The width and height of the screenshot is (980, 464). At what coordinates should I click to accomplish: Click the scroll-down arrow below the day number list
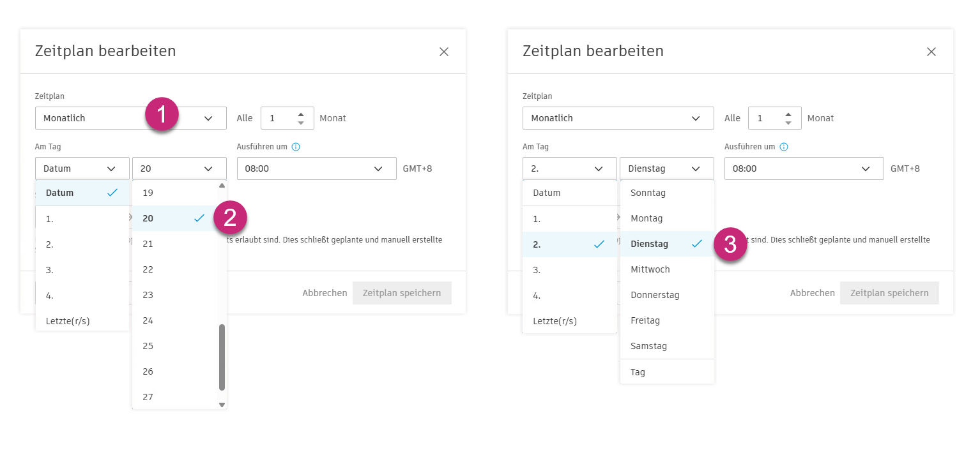(x=222, y=404)
